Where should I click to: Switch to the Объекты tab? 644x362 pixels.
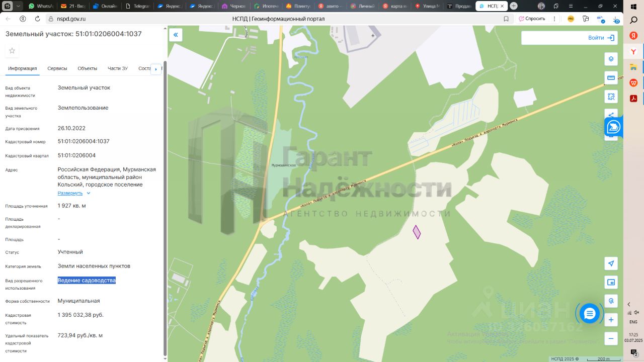click(88, 68)
